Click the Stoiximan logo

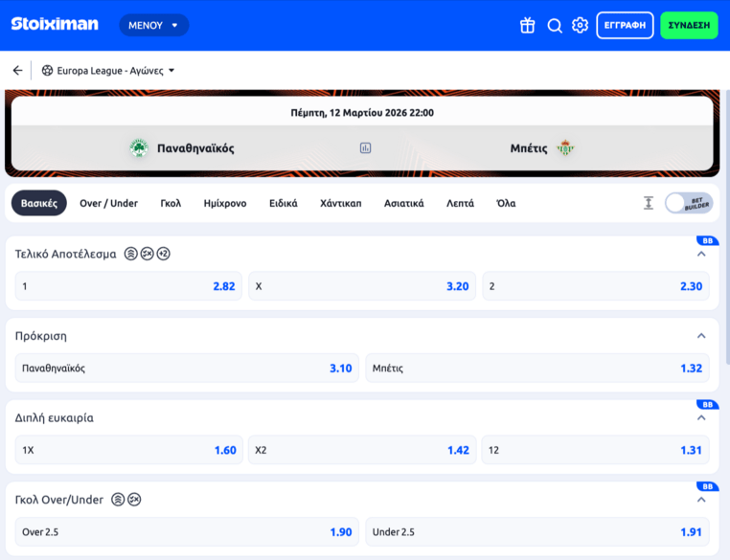[x=55, y=25]
